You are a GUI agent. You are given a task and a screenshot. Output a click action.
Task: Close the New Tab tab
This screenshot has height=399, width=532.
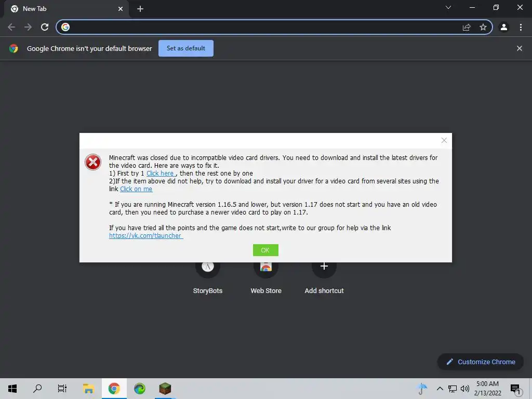(121, 9)
